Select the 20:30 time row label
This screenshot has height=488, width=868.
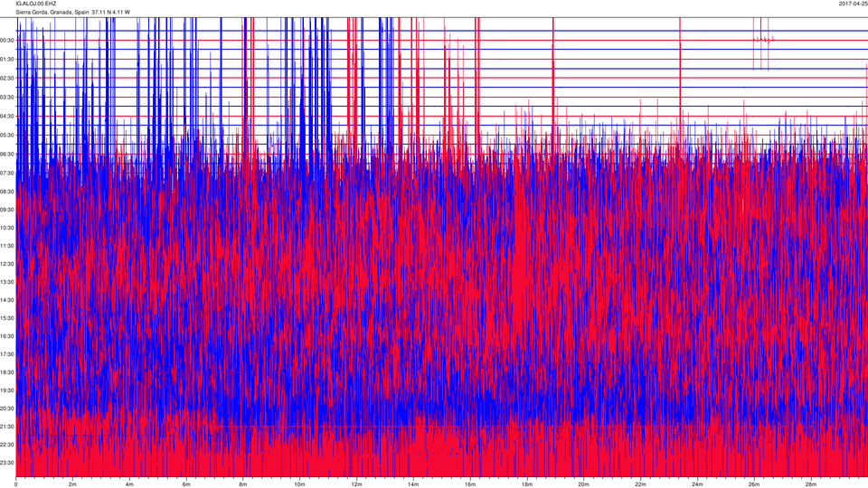point(7,408)
